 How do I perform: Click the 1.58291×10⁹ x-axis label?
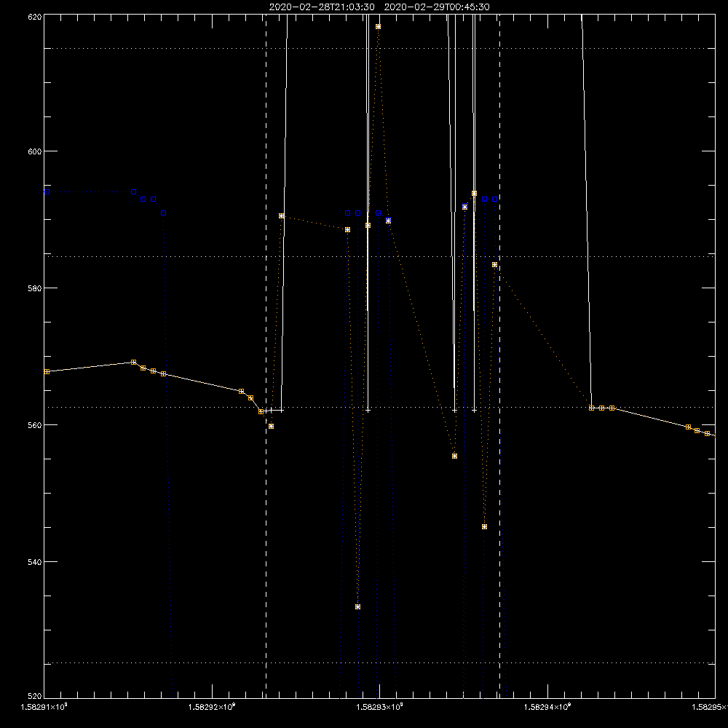click(44, 707)
